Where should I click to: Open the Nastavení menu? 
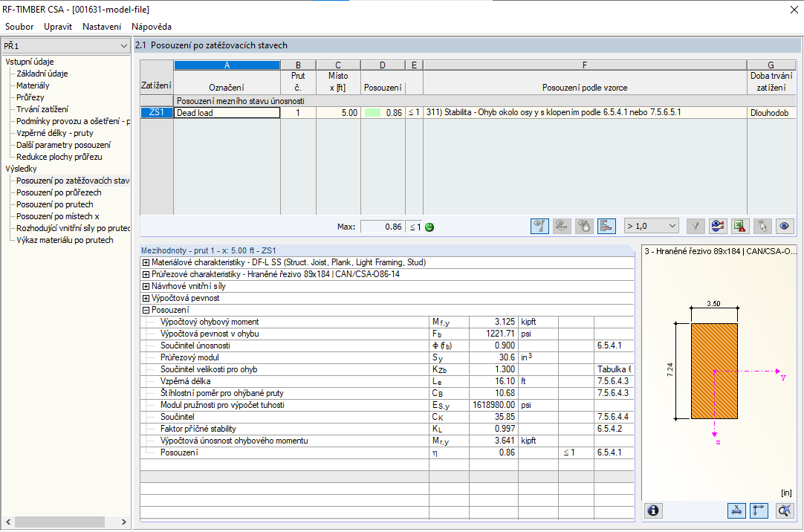click(102, 27)
